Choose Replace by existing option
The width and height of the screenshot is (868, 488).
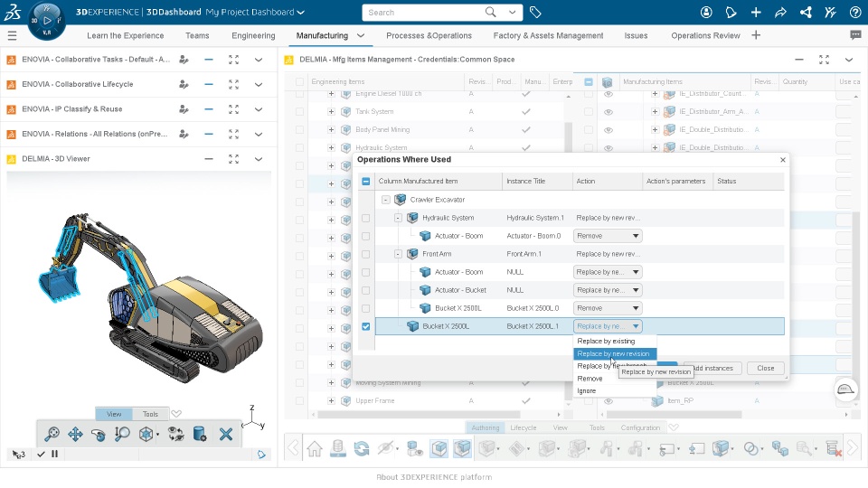pos(615,342)
